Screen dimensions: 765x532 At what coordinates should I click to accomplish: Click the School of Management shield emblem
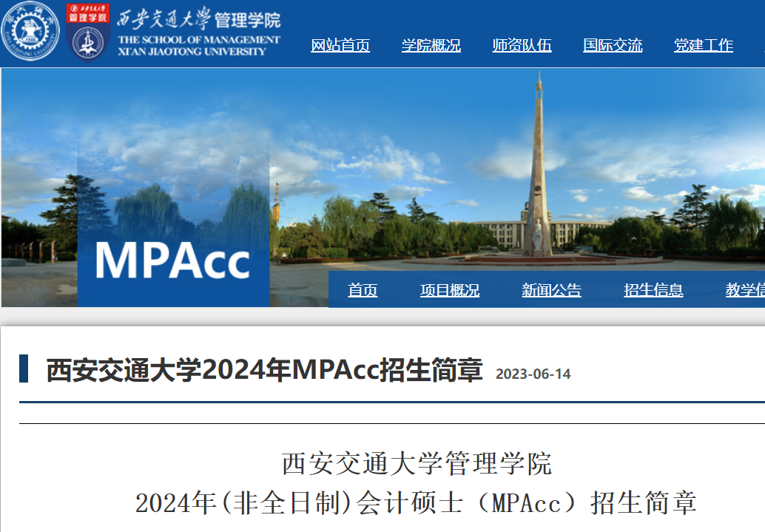pos(88,33)
